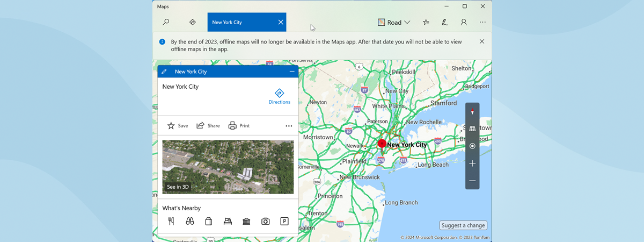Open the See more three-dots menu
Screen dimensions: 644x242
point(482,22)
